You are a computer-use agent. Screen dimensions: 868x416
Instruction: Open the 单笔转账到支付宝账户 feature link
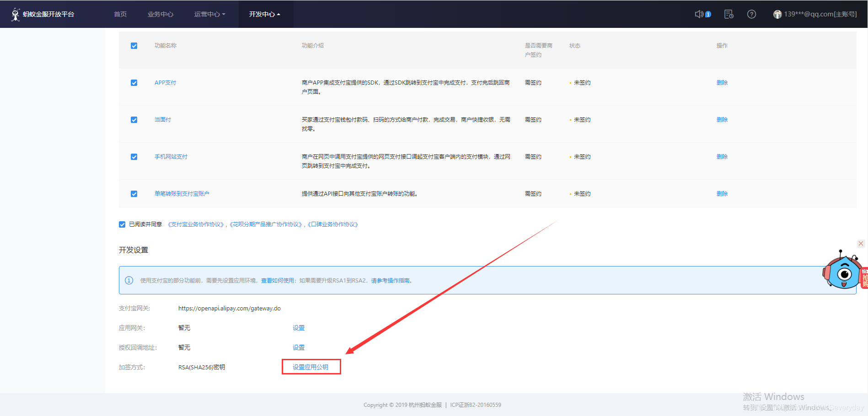coord(182,194)
